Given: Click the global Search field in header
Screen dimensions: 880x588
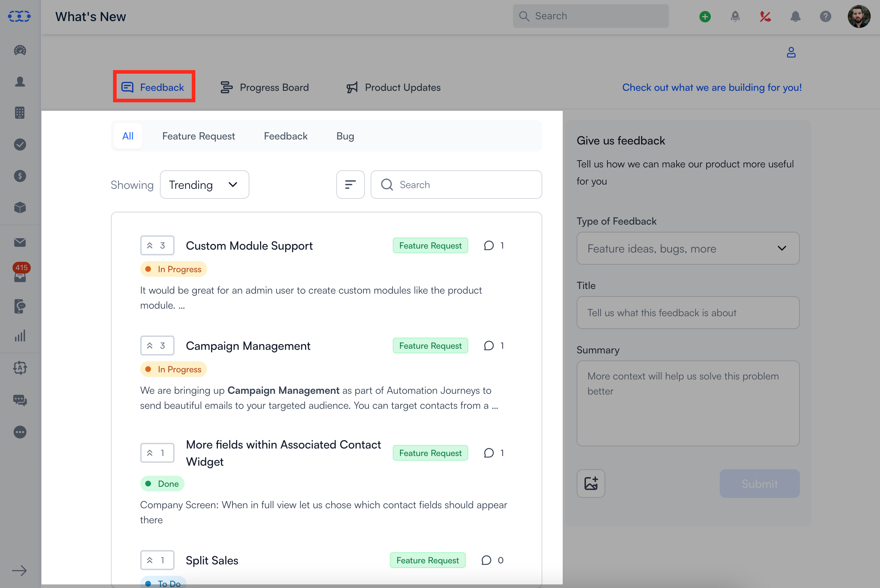Looking at the screenshot, I should tap(591, 16).
